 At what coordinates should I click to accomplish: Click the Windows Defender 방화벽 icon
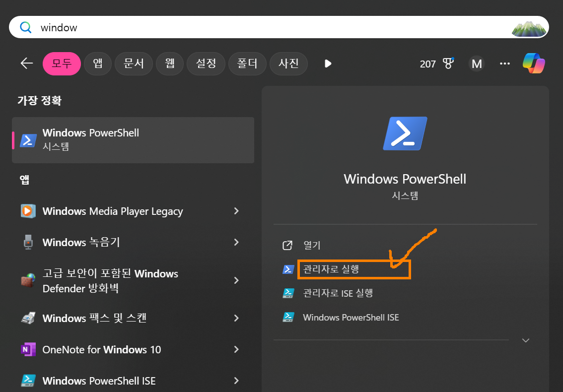[28, 280]
